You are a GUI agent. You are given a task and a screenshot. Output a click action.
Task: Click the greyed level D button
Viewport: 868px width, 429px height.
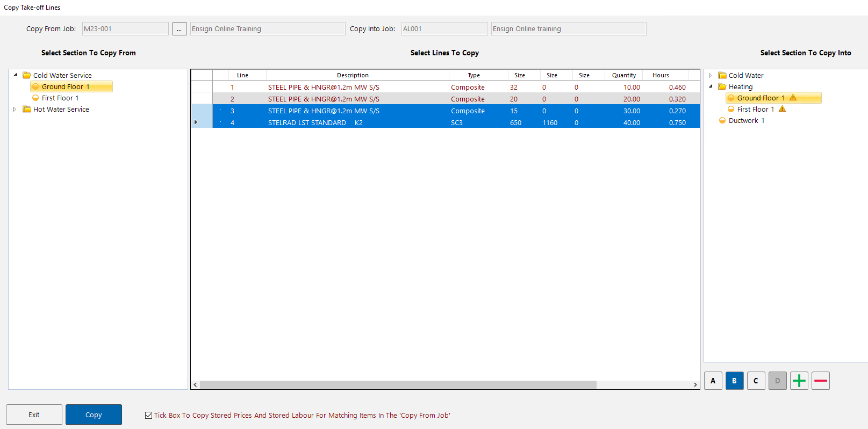point(777,381)
